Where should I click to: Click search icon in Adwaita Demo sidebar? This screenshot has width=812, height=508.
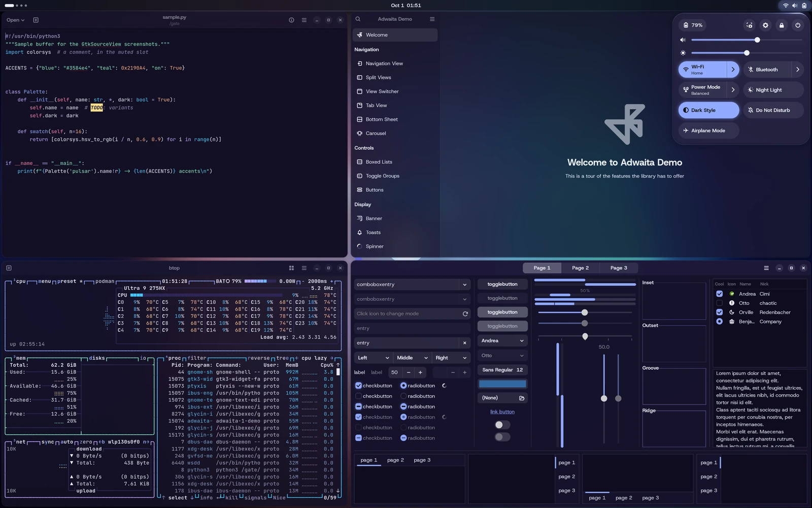point(358,19)
